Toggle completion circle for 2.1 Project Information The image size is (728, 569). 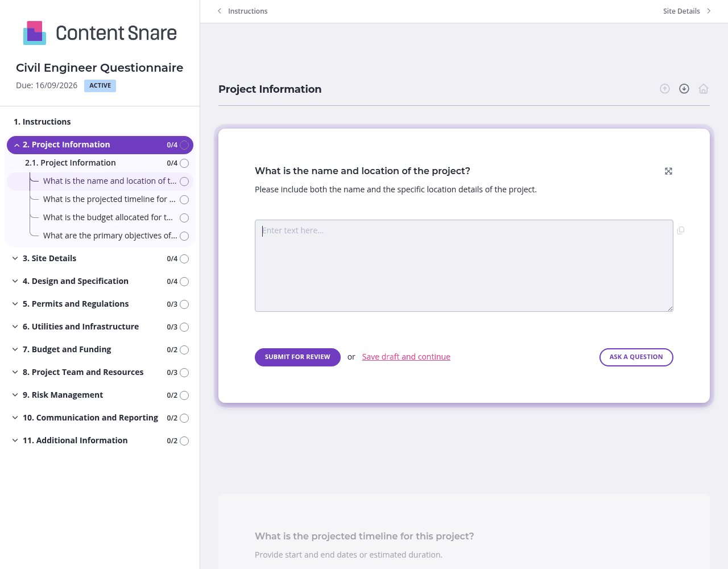pos(184,163)
